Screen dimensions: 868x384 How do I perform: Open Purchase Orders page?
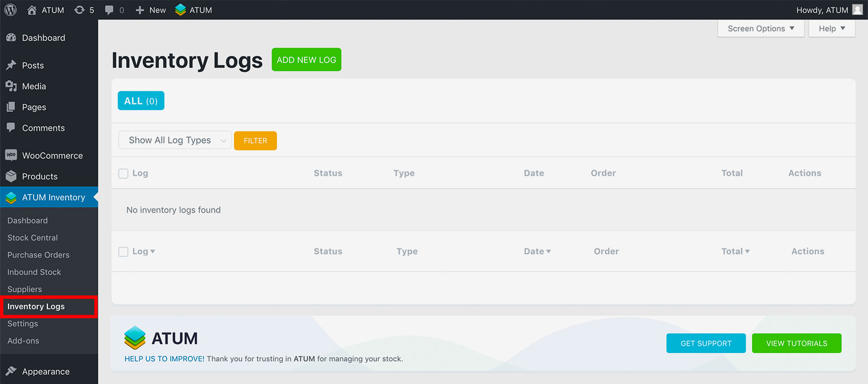click(38, 255)
